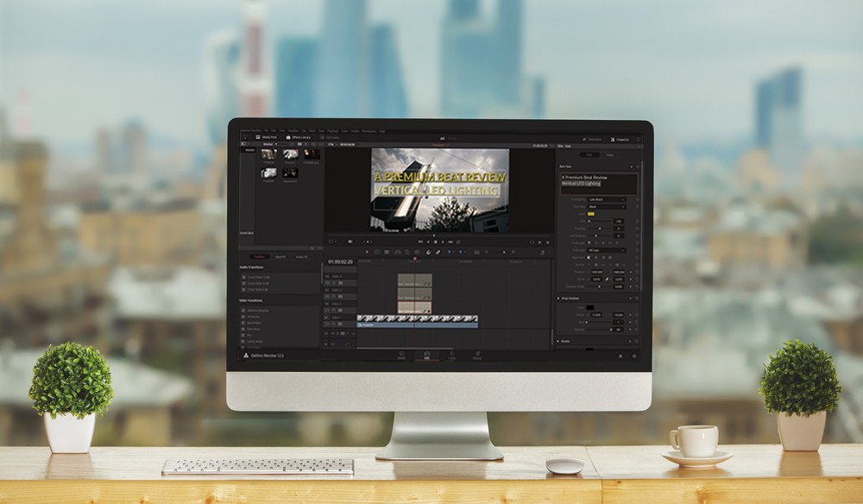863x504 pixels.
Task: Open the Media page from the bottom navigation
Action: (x=401, y=356)
